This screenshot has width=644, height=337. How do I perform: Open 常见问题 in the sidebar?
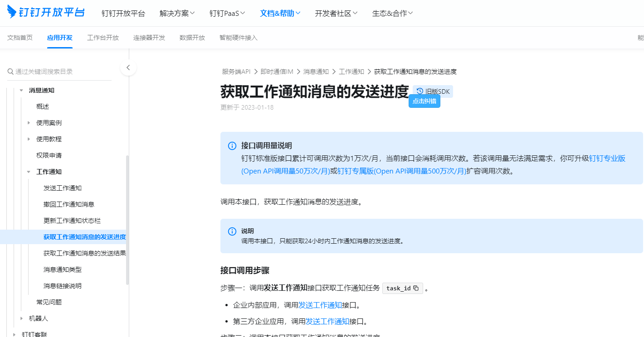[x=49, y=302]
